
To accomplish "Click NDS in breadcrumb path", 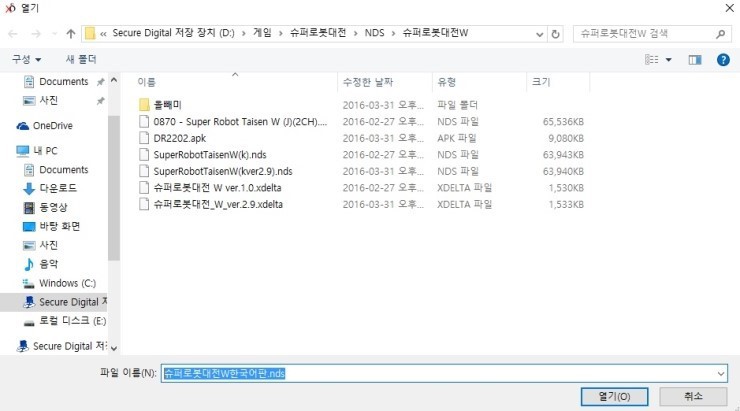I will tap(375, 33).
